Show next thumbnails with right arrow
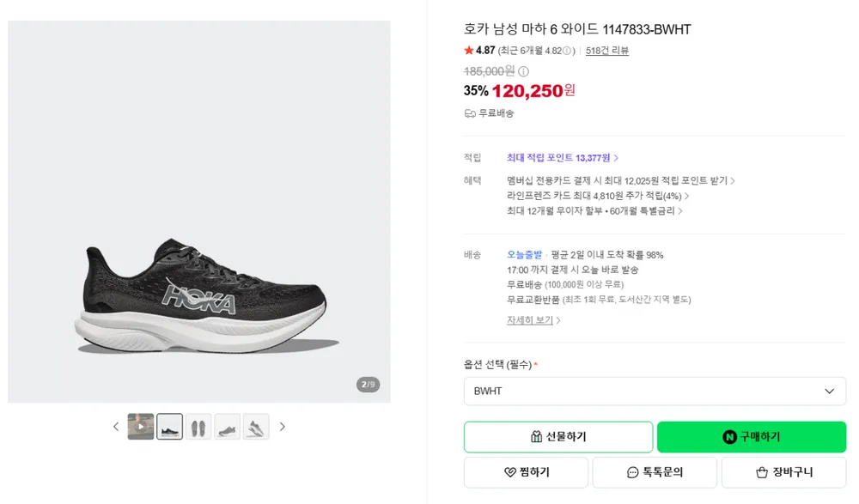Viewport: 859px width, 504px height. pyautogui.click(x=282, y=427)
